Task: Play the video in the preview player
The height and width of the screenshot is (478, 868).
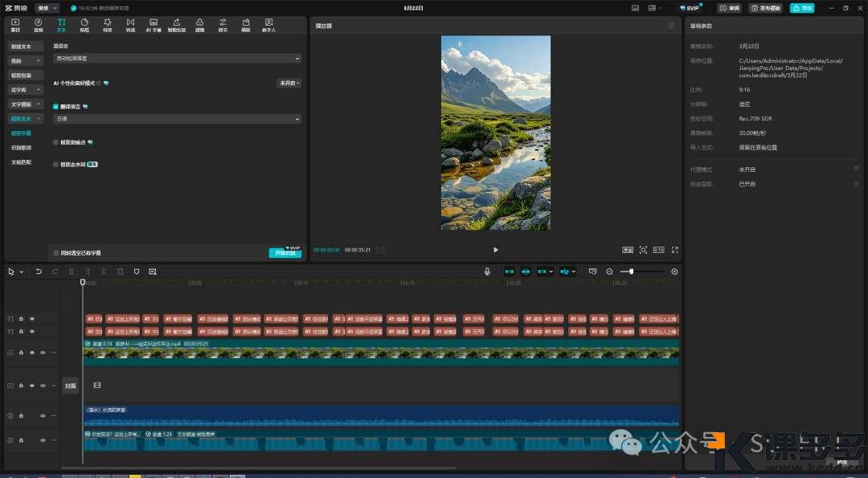Action: (495, 250)
